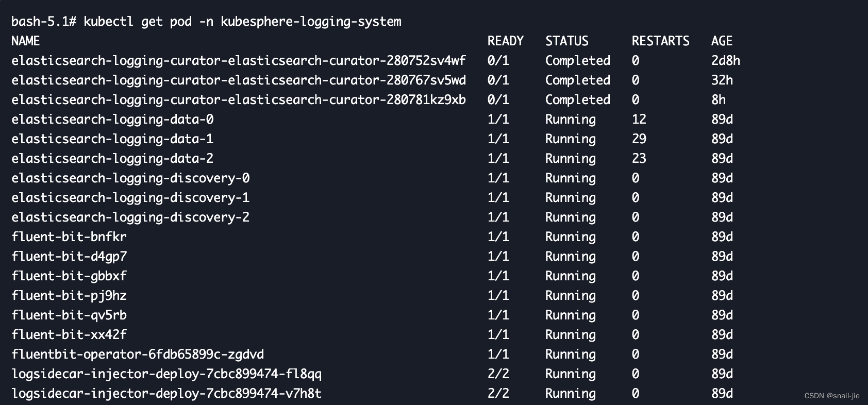The height and width of the screenshot is (405, 868).
Task: Click 1/1 ready value of fluent-bit-qv5rb
Action: 498,315
